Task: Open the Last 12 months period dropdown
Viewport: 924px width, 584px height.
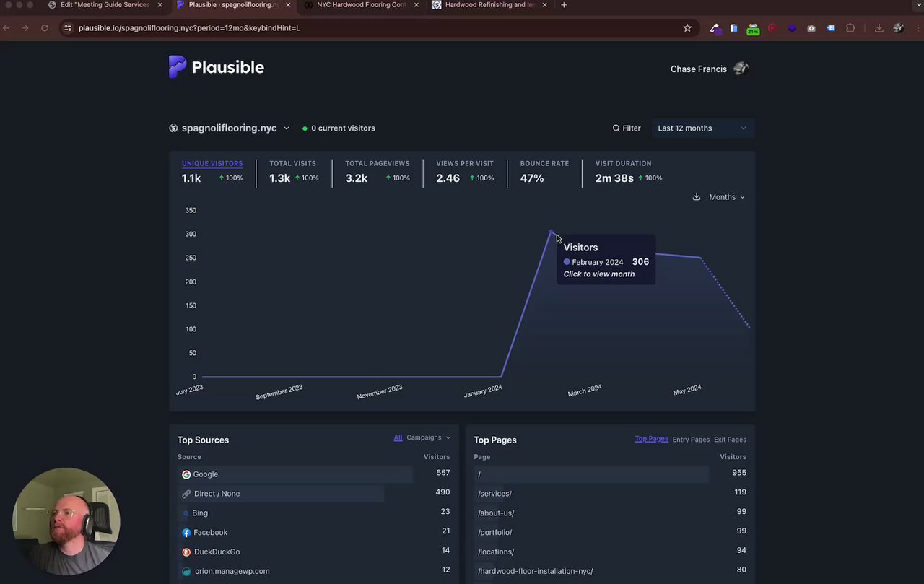Action: tap(702, 128)
